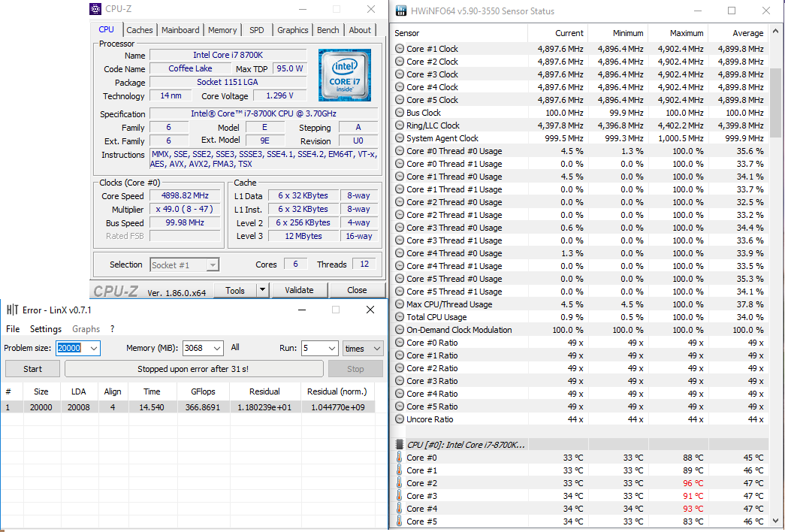Click Core #0 Thread #0 Usage icon
785x532 pixels.
pyautogui.click(x=400, y=151)
